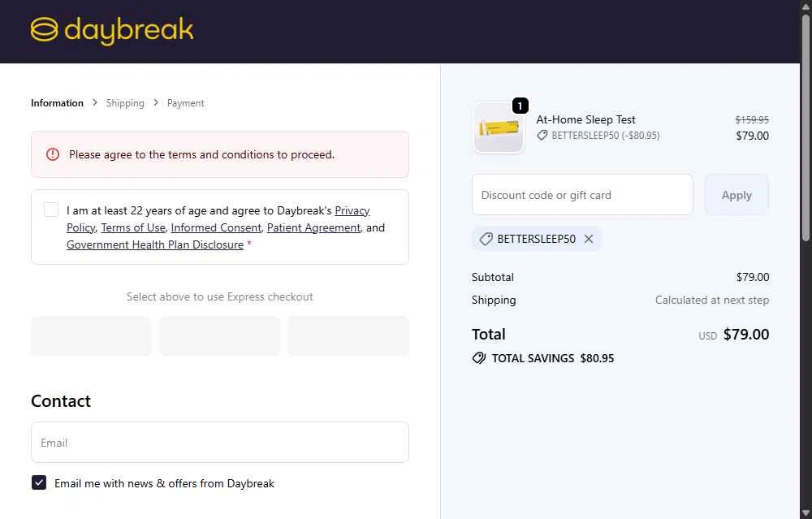Click the error alert exclamation icon
812x519 pixels.
[53, 154]
